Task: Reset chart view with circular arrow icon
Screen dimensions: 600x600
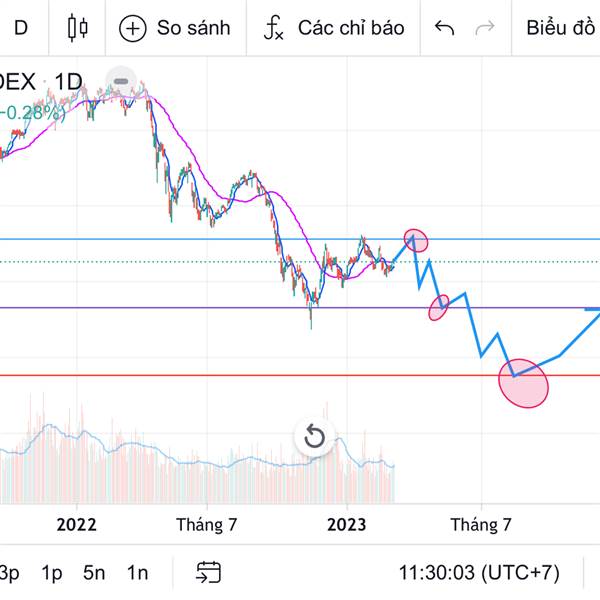Action: point(314,437)
